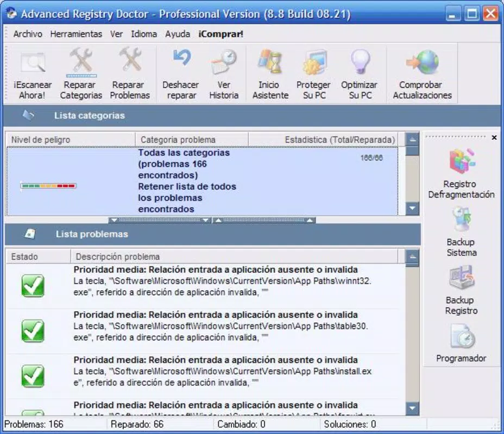
Task: Start a scan with ¡Escanear Ahora!
Action: 33,75
